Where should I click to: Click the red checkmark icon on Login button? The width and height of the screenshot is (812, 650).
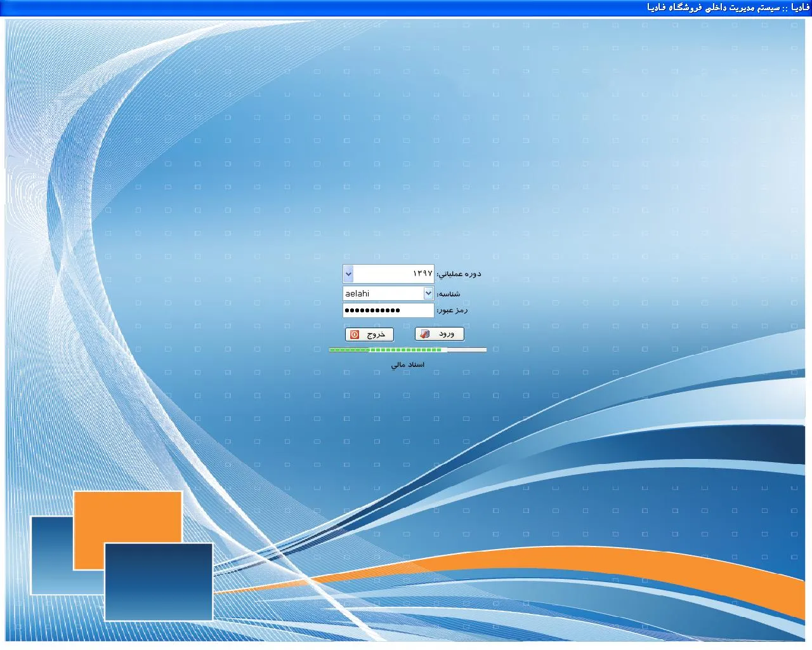pos(426,335)
